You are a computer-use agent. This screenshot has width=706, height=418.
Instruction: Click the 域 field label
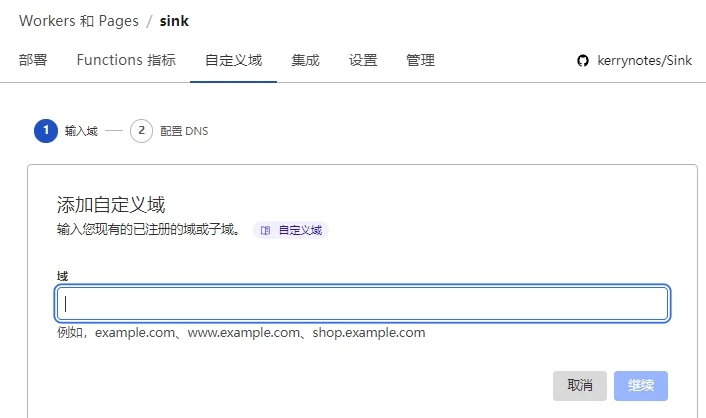[62, 276]
